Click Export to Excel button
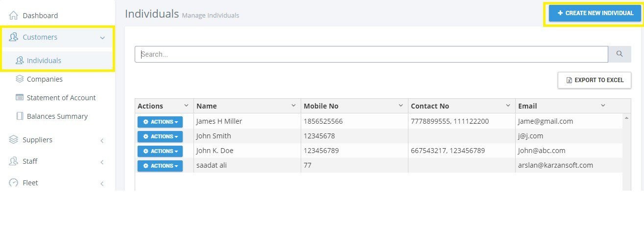 point(595,80)
